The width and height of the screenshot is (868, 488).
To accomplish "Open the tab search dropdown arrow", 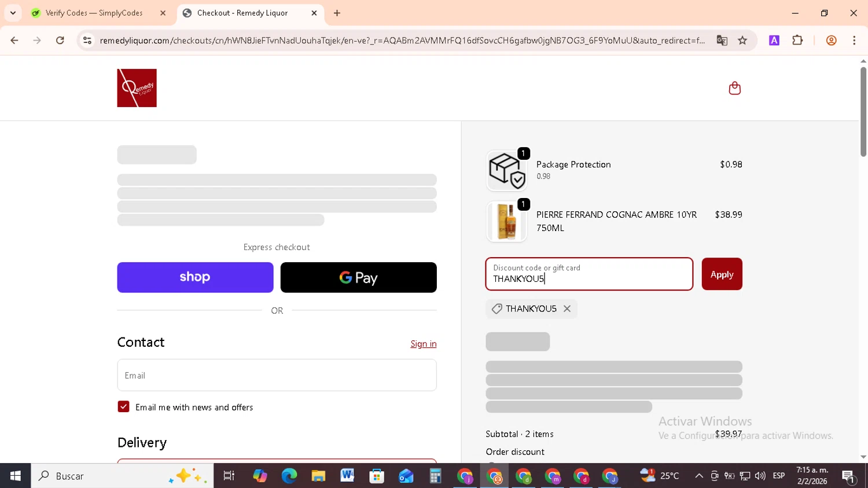I will pyautogui.click(x=13, y=13).
